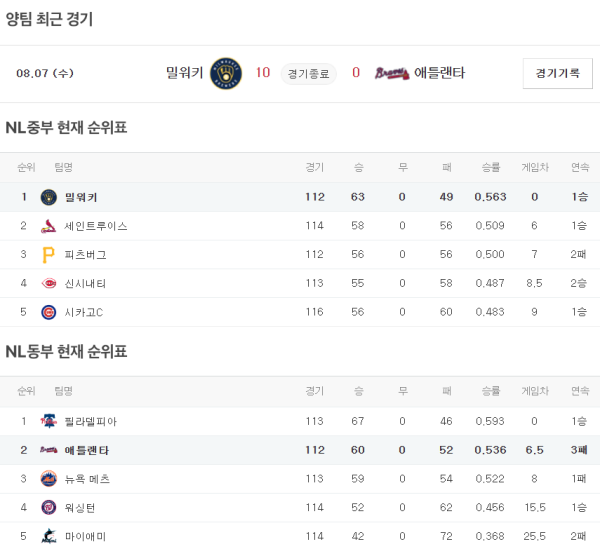Click the Philadelphia Phillies team logo
This screenshot has width=600, height=556.
[x=49, y=422]
